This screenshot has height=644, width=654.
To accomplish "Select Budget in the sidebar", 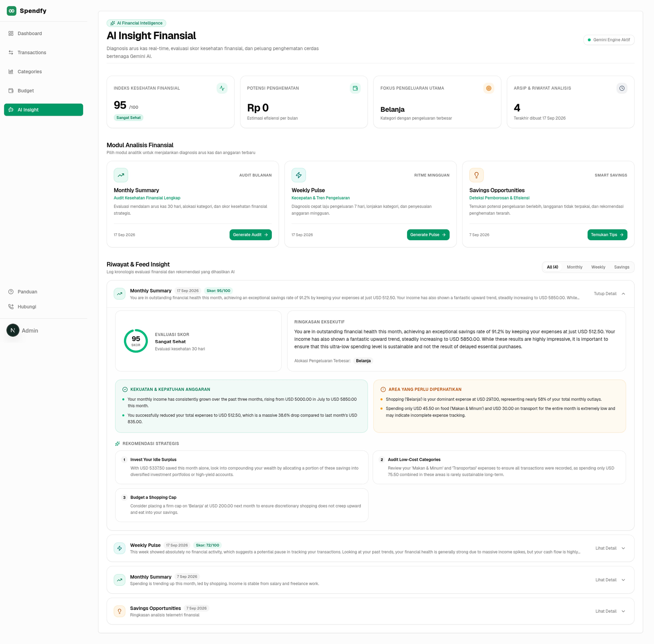I will [44, 91].
